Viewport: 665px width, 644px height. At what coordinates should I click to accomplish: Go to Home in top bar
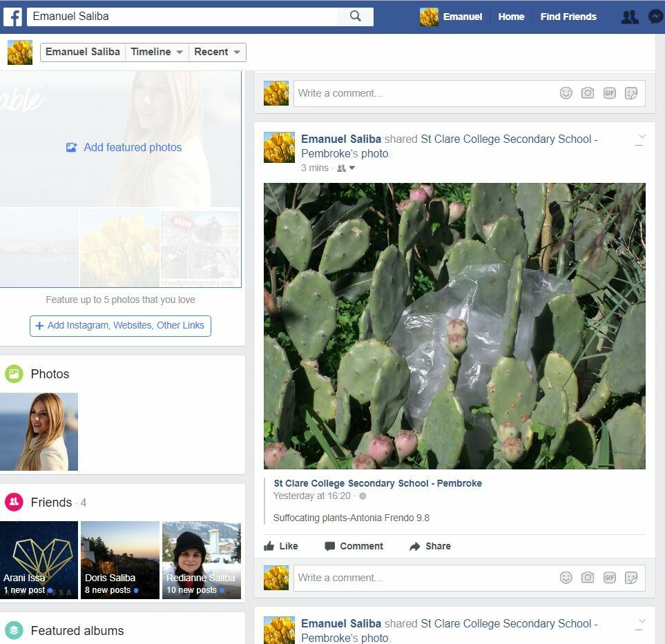(511, 17)
